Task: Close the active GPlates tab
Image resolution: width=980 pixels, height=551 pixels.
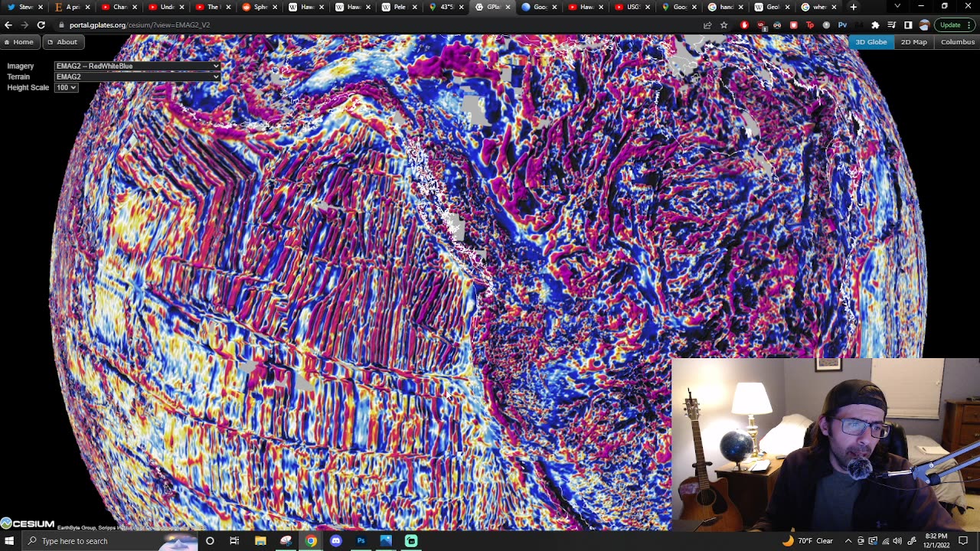Action: (507, 7)
